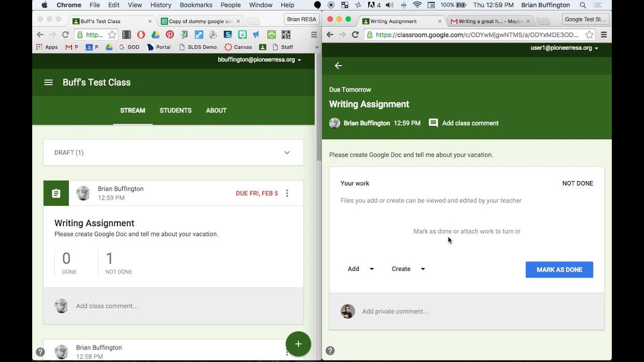Click the 1 NOT DONE count

[x=119, y=263]
